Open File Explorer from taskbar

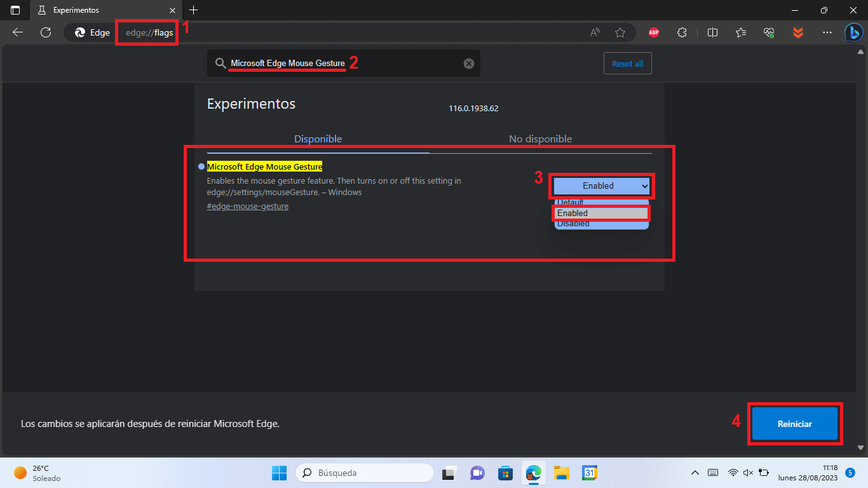(561, 473)
